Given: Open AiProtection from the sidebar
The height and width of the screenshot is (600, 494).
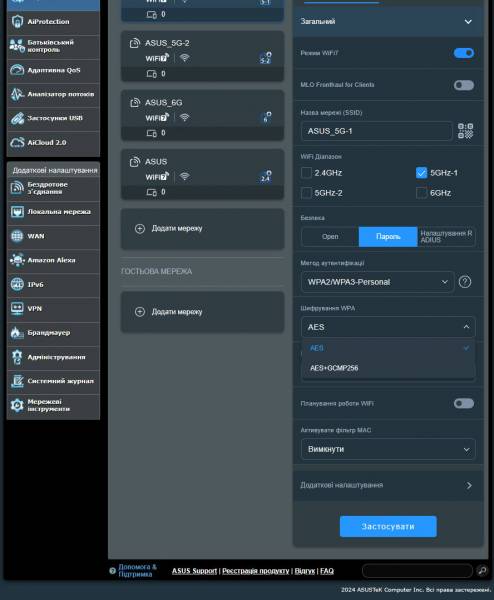Looking at the screenshot, I should click(53, 22).
